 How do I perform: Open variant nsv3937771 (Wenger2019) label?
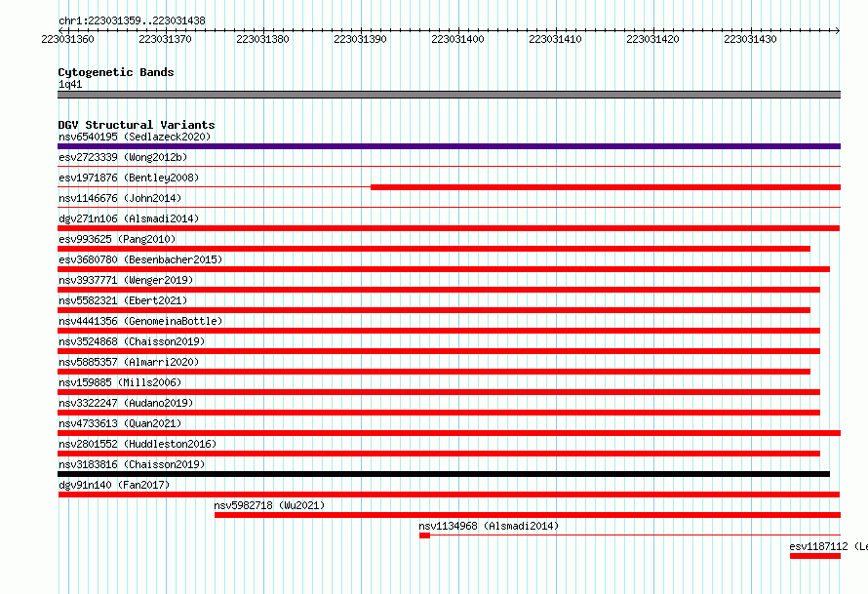click(x=126, y=280)
